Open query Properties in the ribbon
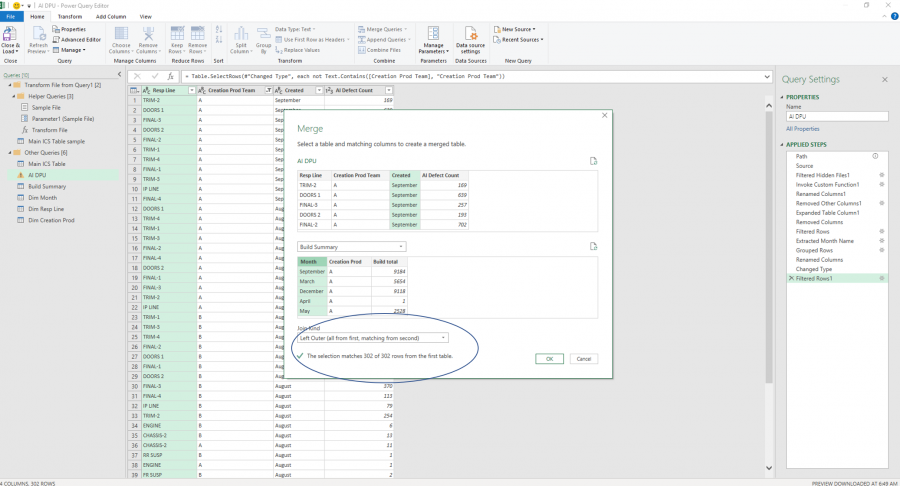 coord(69,29)
